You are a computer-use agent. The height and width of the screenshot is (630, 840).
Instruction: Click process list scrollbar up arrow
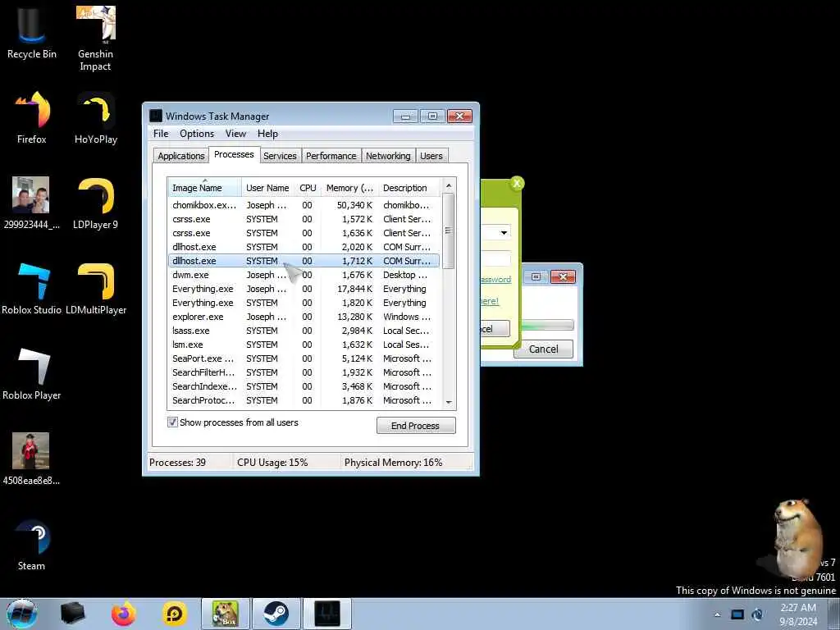[449, 185]
